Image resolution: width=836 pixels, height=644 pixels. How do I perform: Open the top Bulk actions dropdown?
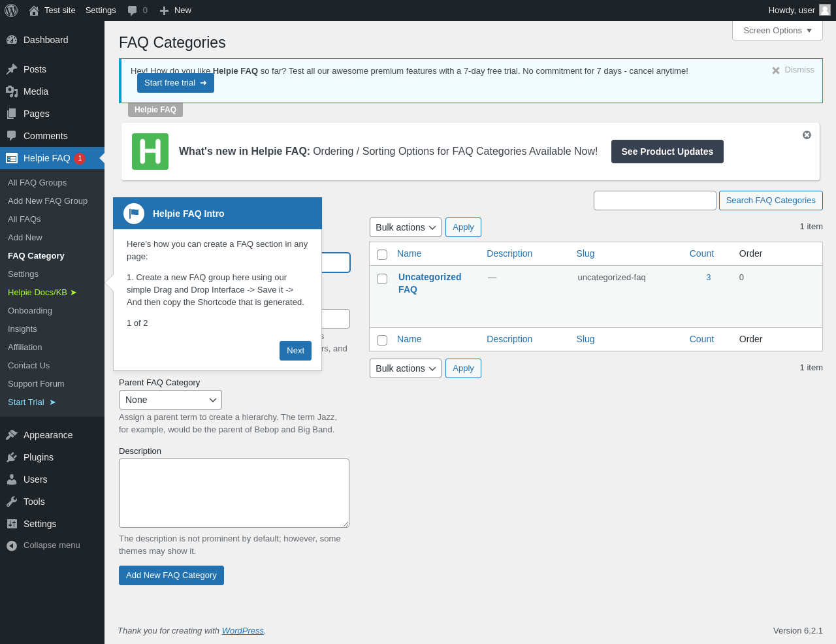406,227
